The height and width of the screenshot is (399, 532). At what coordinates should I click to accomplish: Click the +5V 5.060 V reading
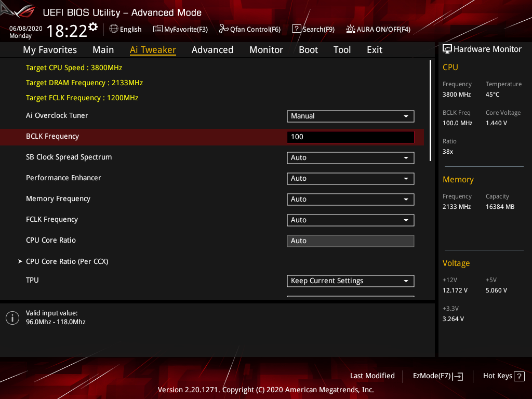click(496, 290)
